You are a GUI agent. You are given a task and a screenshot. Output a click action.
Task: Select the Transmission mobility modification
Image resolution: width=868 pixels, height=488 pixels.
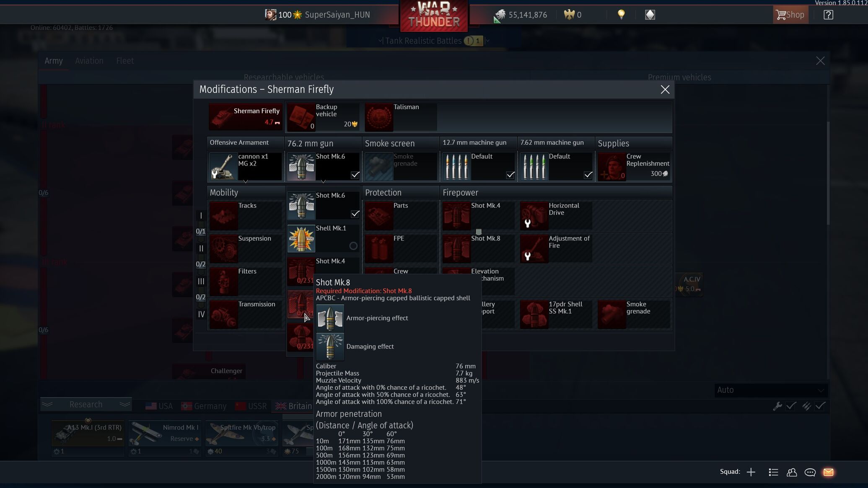tap(246, 314)
